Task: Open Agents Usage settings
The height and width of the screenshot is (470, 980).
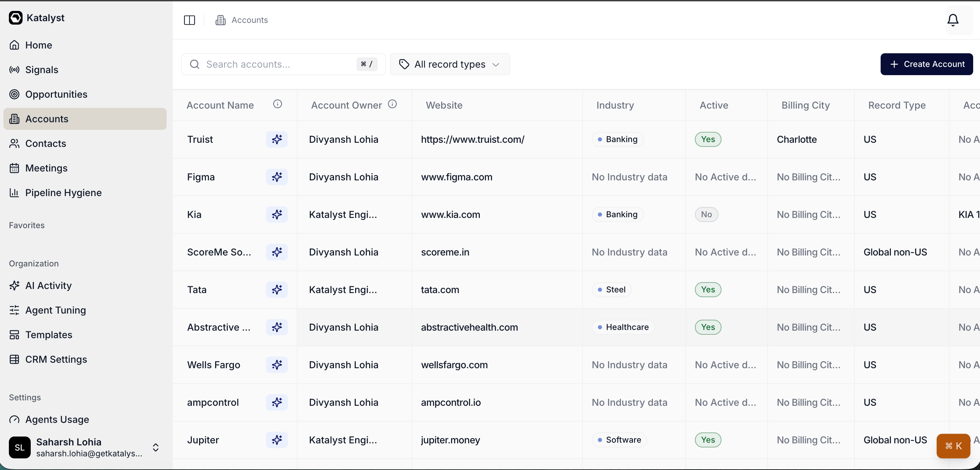Action: tap(85, 419)
